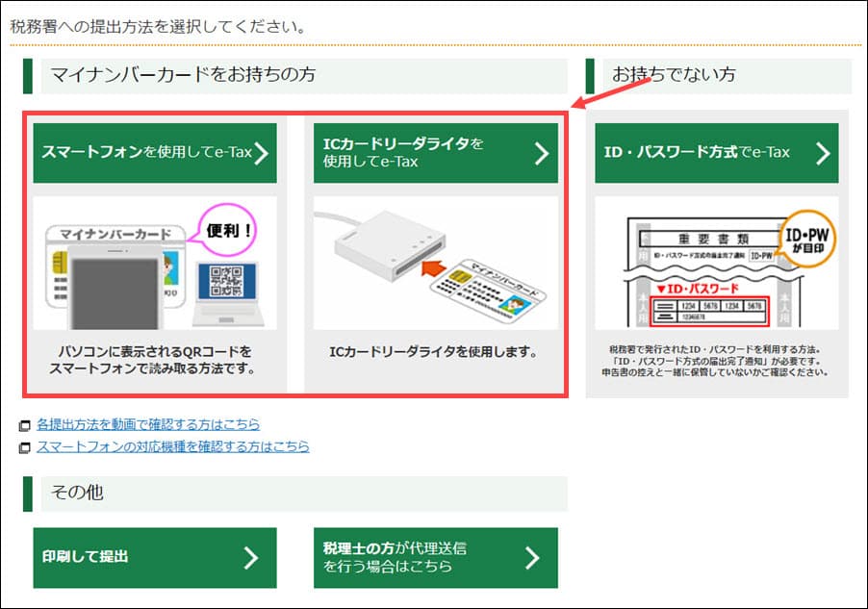
Task: Click chevron arrow on ICカードリーダライタ button
Action: click(x=542, y=153)
